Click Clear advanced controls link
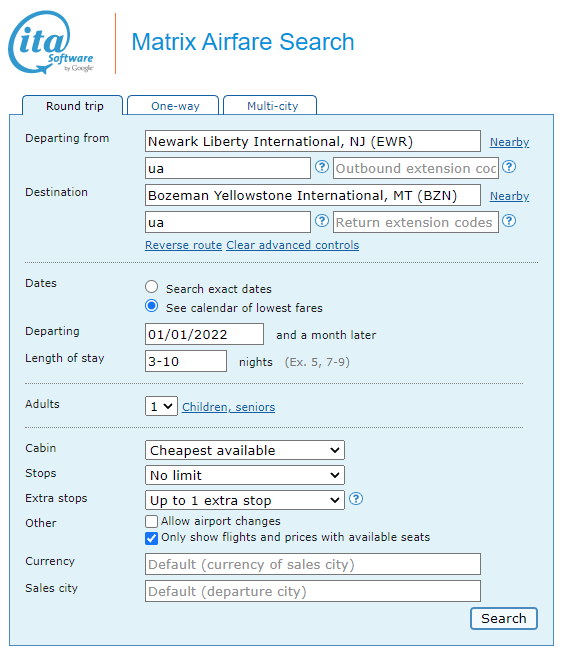 click(x=292, y=245)
